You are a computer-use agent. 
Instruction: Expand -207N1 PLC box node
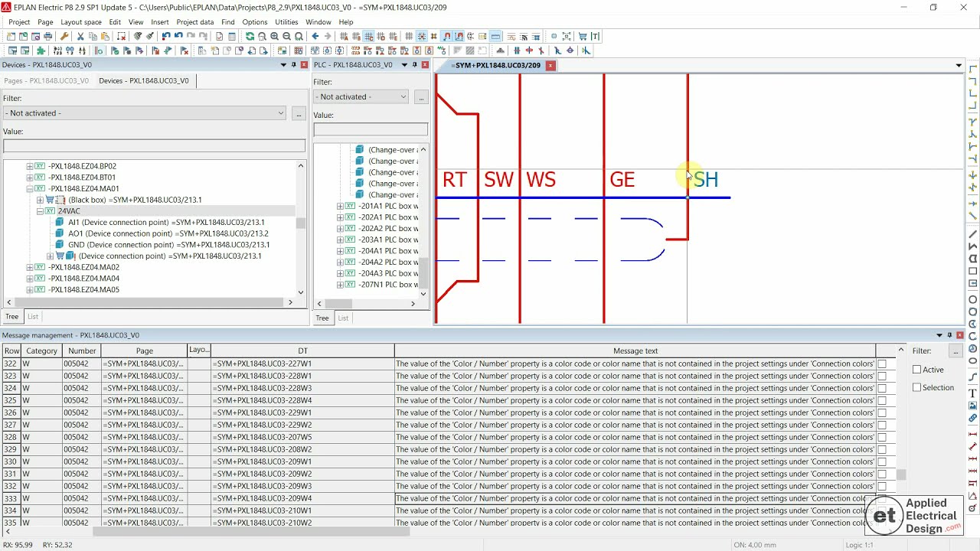click(x=340, y=285)
